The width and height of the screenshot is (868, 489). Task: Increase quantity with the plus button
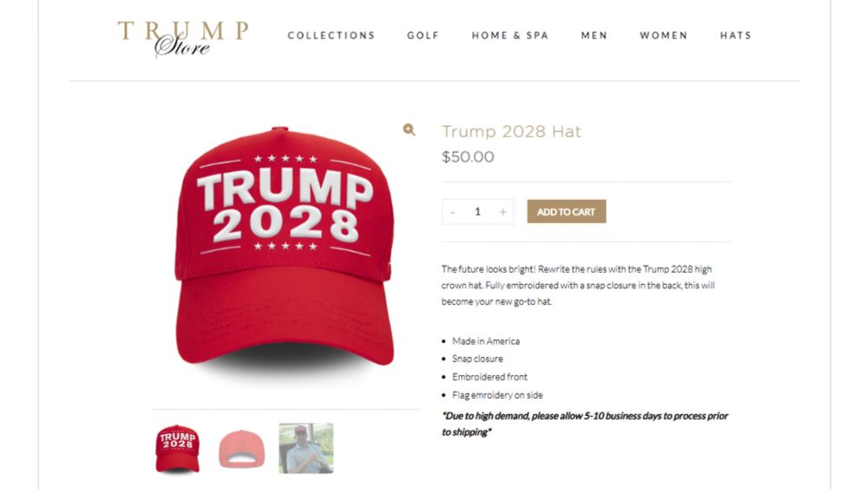coord(503,212)
